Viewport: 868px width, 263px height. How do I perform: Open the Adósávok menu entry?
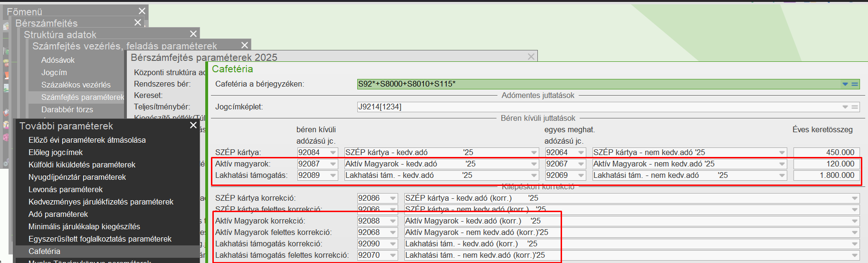(58, 60)
